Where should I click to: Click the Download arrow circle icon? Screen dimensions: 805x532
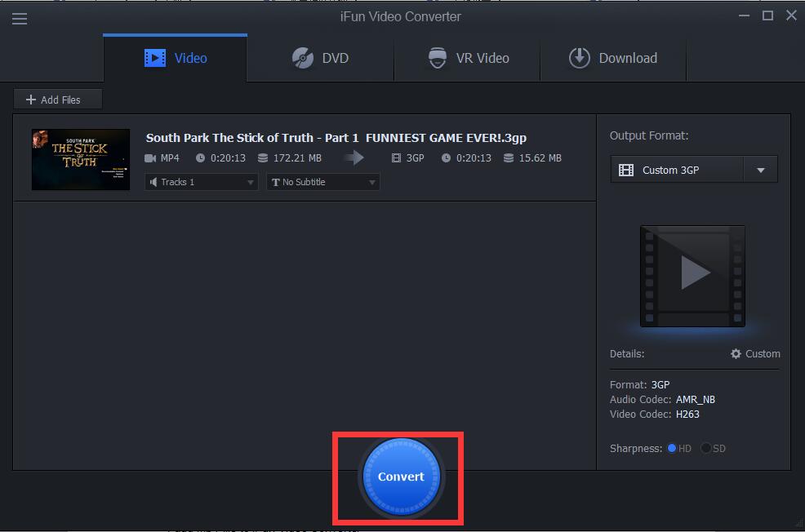pos(579,58)
